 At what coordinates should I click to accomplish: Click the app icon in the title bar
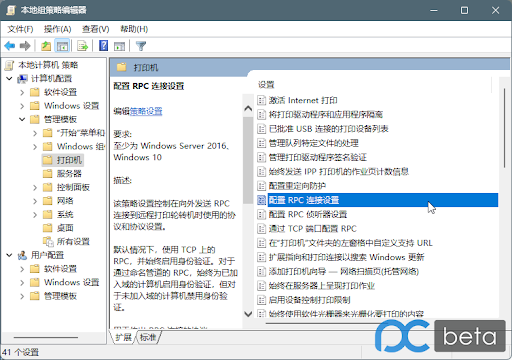(11, 10)
